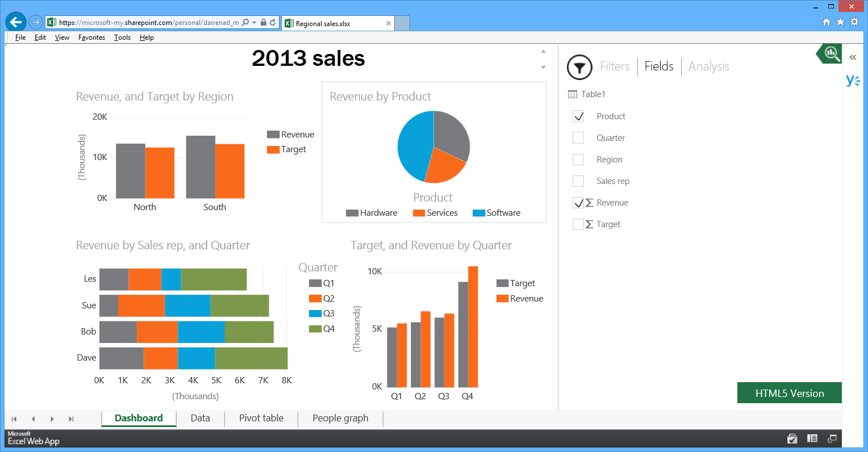Open the People graph sheet tab
The width and height of the screenshot is (868, 452).
click(340, 418)
